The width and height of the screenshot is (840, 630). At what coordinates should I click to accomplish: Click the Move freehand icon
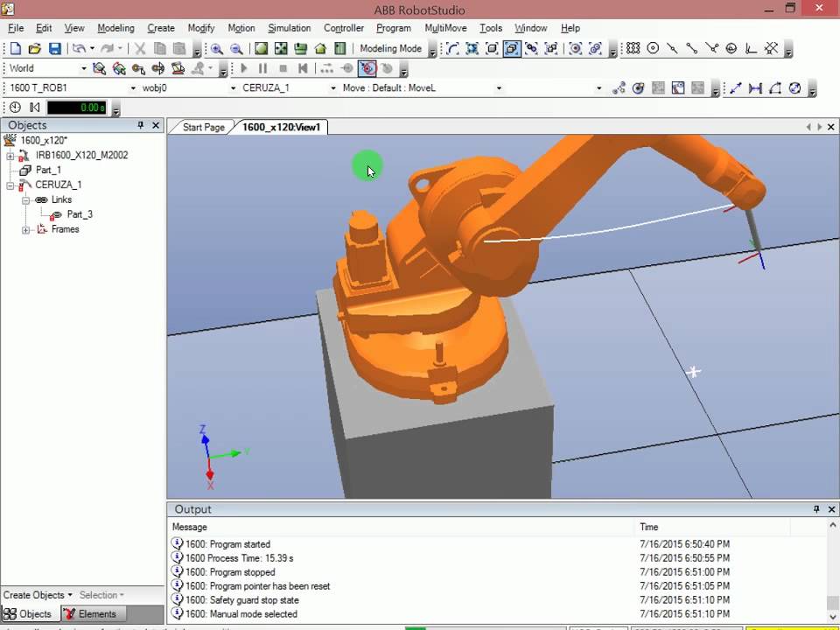coord(99,68)
